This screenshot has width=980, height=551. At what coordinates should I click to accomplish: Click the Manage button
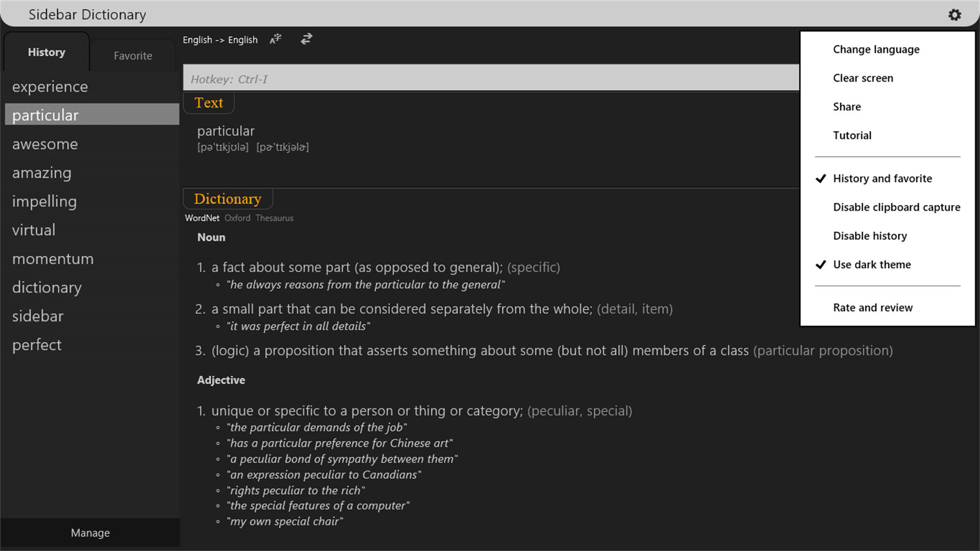point(89,532)
